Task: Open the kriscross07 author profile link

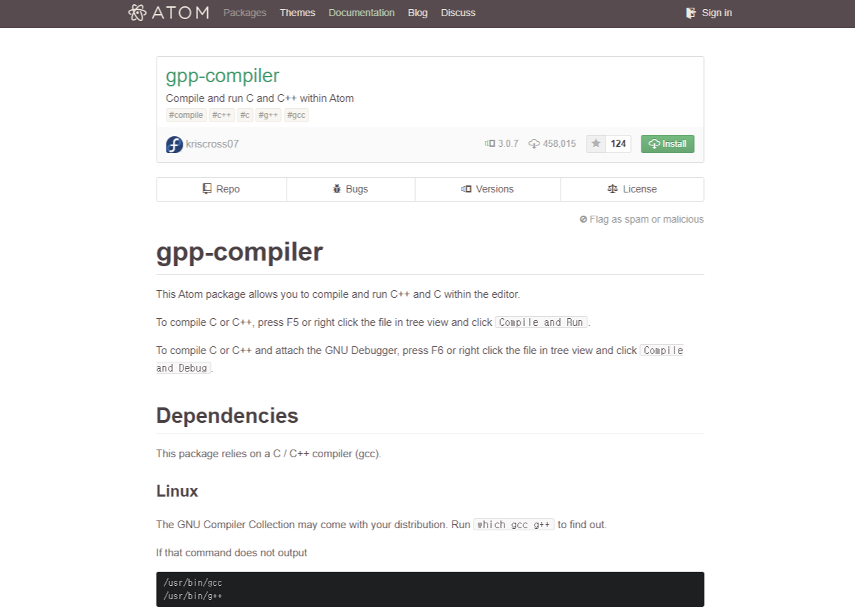Action: click(212, 144)
